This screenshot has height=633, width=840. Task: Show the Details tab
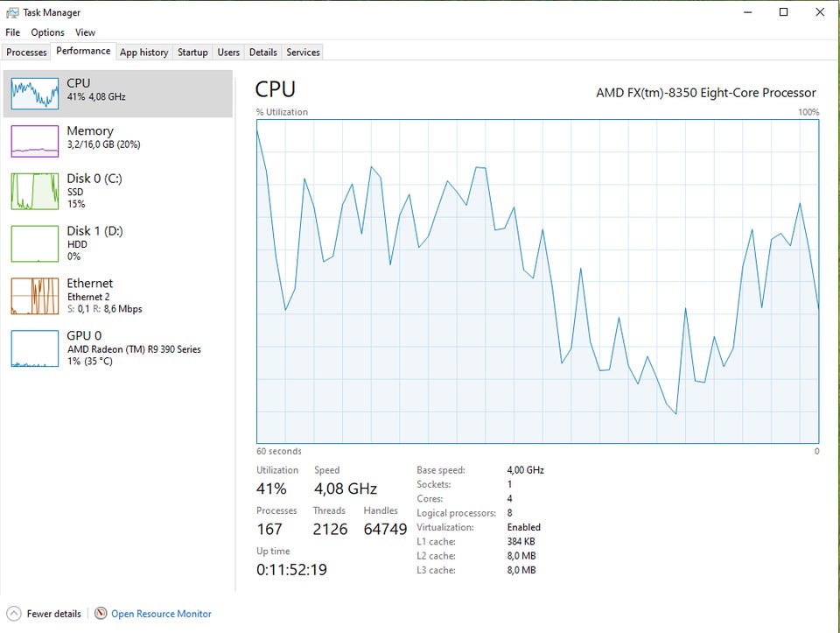(x=263, y=52)
